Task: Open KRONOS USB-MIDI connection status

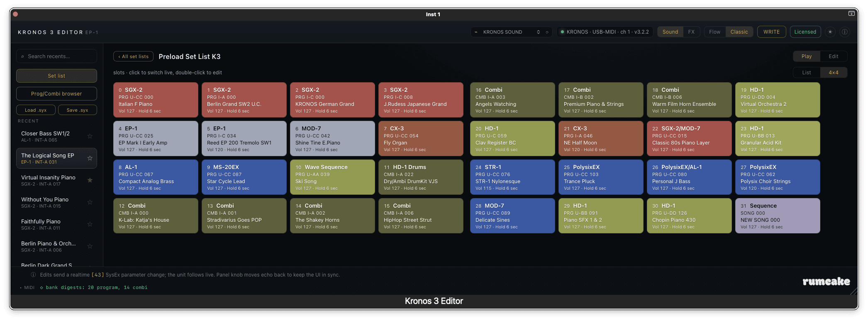Action: [x=605, y=32]
